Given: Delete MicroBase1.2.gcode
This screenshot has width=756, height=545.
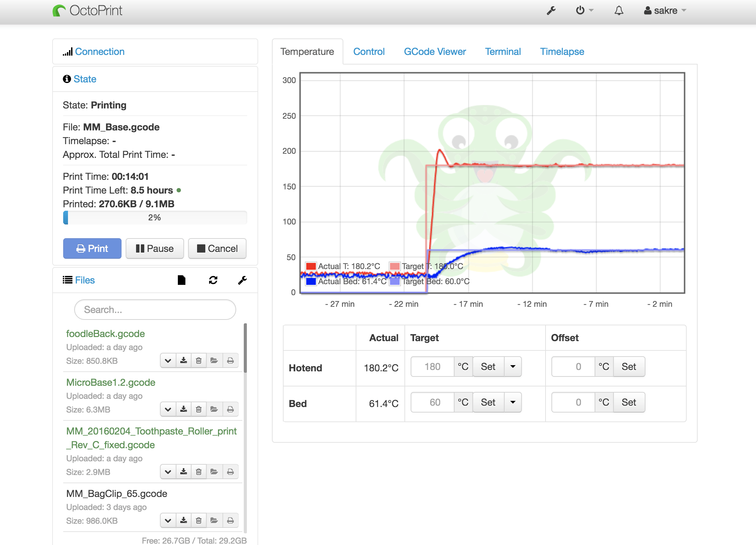Looking at the screenshot, I should pyautogui.click(x=199, y=409).
